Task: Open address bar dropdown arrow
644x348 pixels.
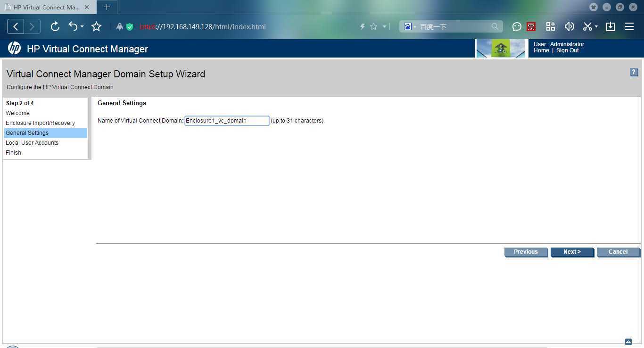Action: click(384, 27)
